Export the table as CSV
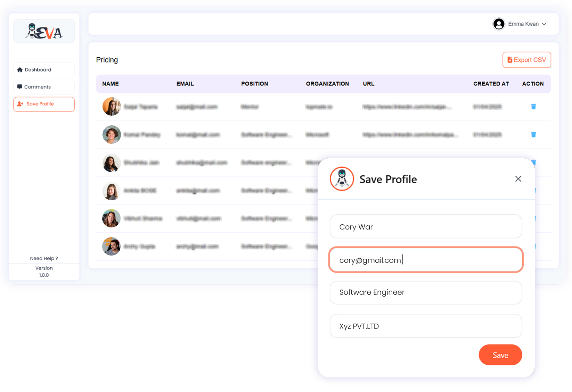 click(x=526, y=60)
